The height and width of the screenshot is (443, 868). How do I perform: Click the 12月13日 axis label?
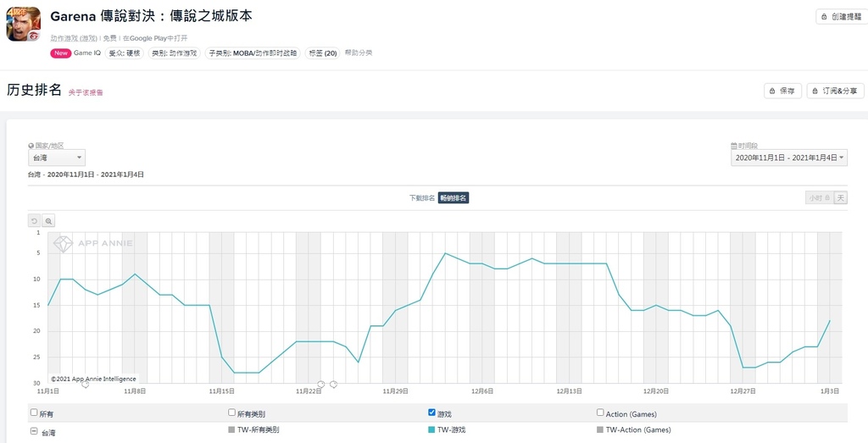coord(569,391)
